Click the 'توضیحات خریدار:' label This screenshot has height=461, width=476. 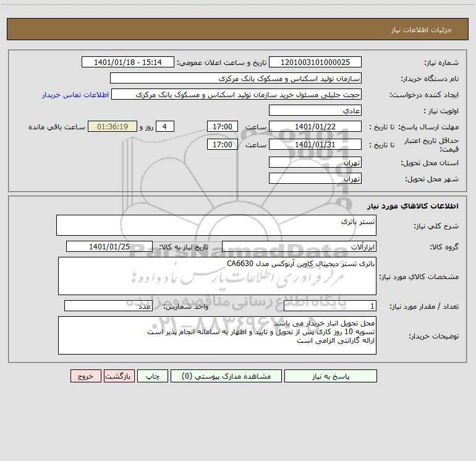[x=434, y=337]
